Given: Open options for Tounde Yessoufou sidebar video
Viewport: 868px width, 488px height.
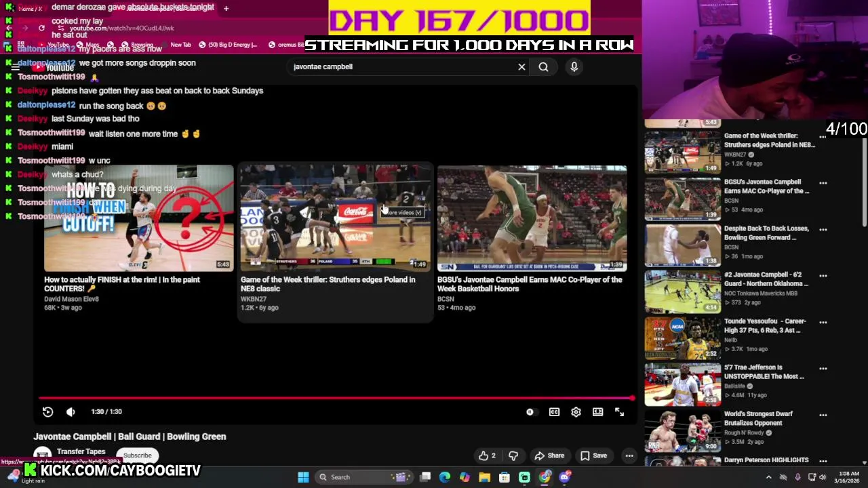Looking at the screenshot, I should coord(823,323).
